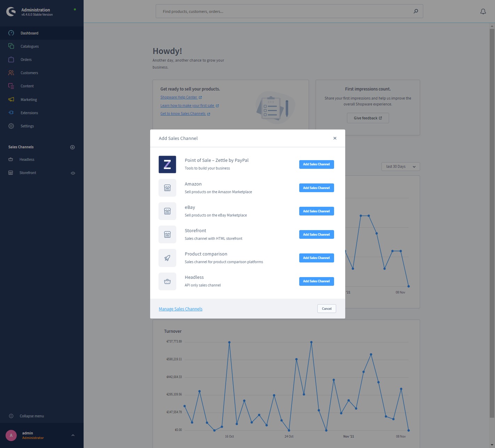
Task: Toggle Storefront eye visibility icon
Action: [x=73, y=173]
